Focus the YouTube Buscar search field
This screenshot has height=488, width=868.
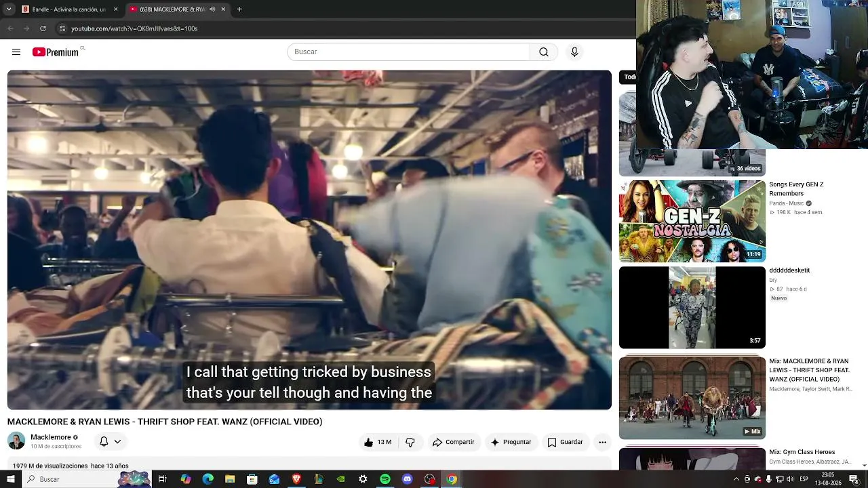click(x=408, y=52)
